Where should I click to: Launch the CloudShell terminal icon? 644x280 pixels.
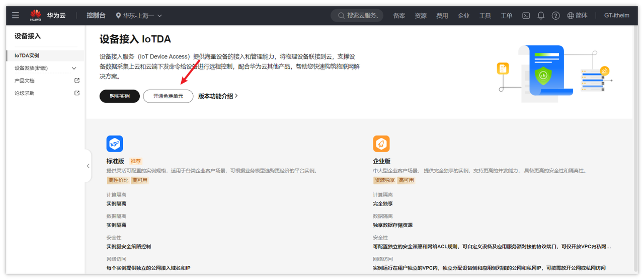(x=526, y=16)
